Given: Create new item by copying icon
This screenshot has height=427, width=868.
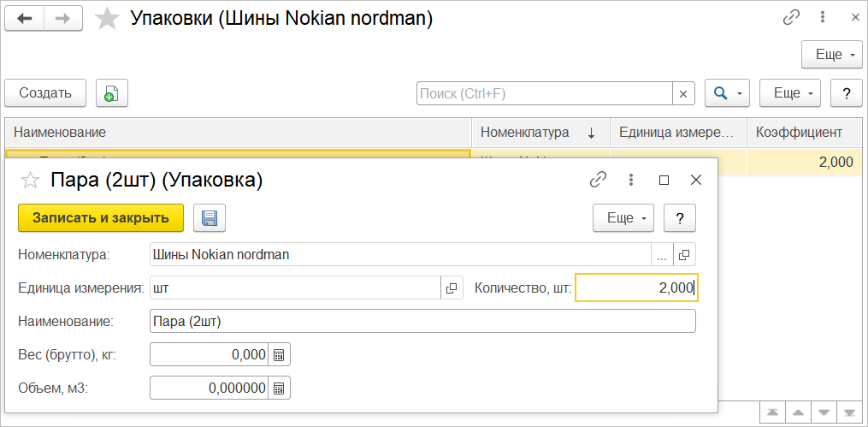Looking at the screenshot, I should tap(111, 93).
